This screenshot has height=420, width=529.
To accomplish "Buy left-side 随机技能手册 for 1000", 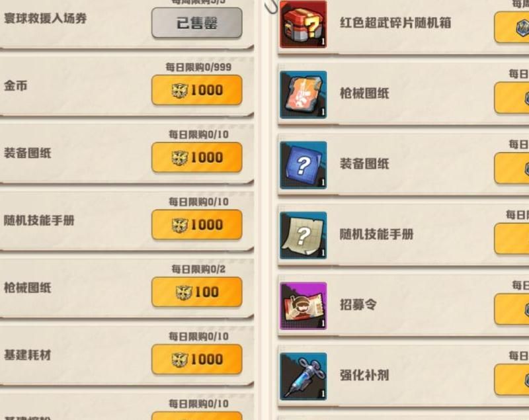I will coord(196,225).
